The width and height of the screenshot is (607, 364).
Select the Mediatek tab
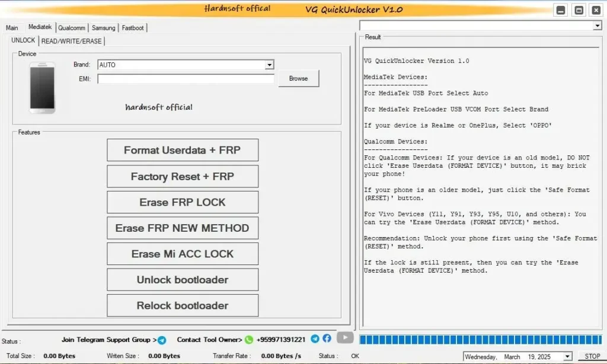coord(40,27)
